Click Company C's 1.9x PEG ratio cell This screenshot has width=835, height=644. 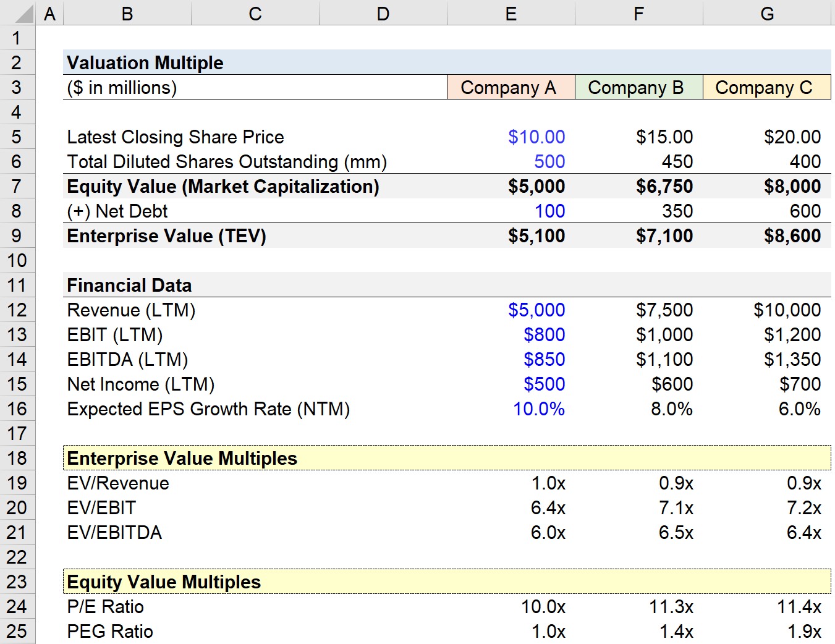800,631
